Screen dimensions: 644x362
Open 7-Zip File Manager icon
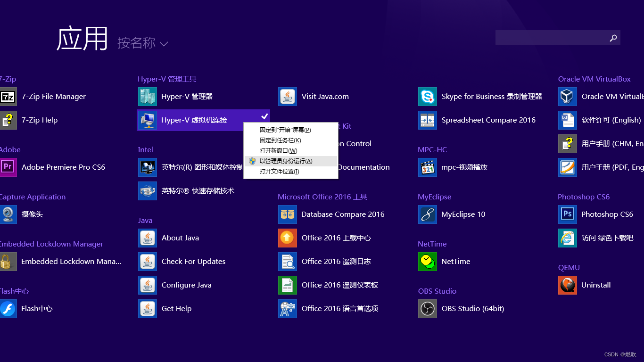[8, 97]
